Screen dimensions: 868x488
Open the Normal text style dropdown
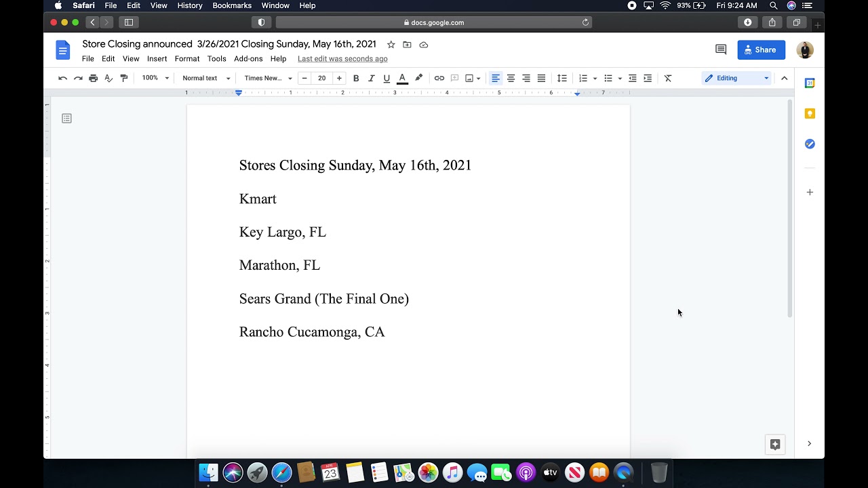pos(206,78)
